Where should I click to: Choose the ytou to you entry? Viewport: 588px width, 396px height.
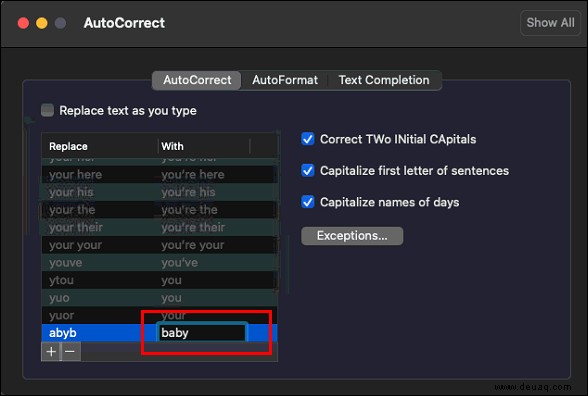(159, 280)
